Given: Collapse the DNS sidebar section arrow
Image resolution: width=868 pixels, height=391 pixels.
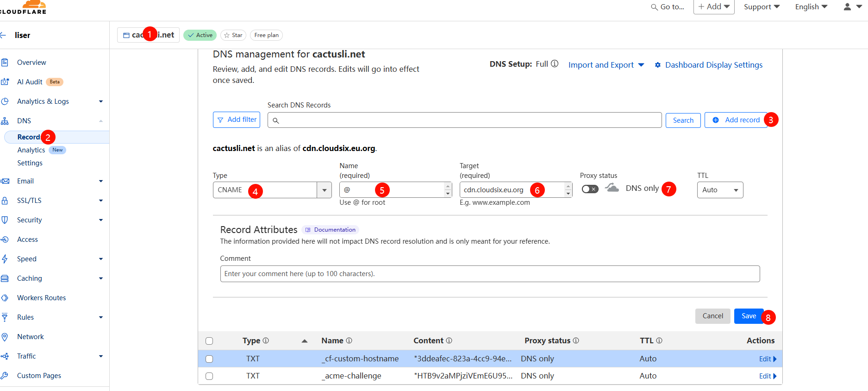Looking at the screenshot, I should tap(101, 121).
